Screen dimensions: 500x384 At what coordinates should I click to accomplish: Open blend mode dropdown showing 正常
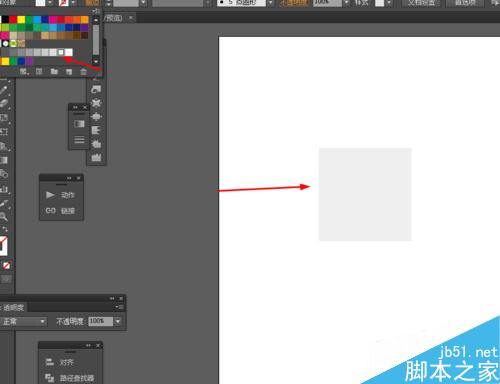pyautogui.click(x=23, y=321)
